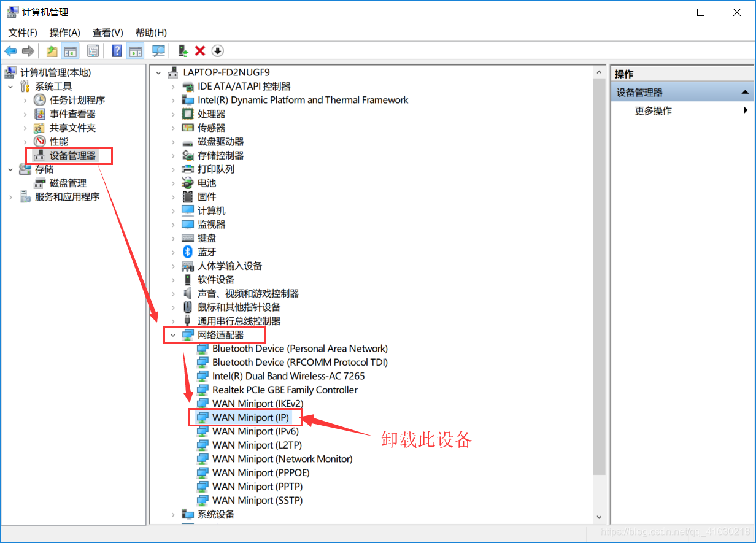Click the 蓝牙 Bluetooth icon in device list

click(188, 252)
